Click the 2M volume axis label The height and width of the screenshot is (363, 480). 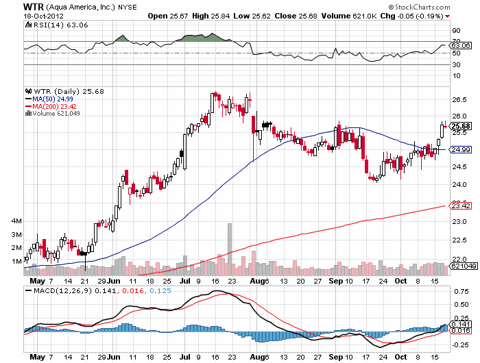click(x=16, y=248)
